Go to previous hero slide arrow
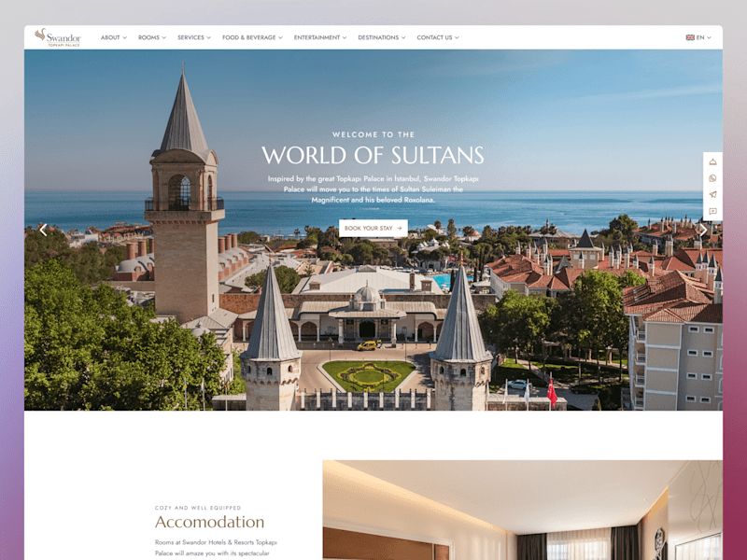Viewport: 747px width, 560px height. point(43,230)
